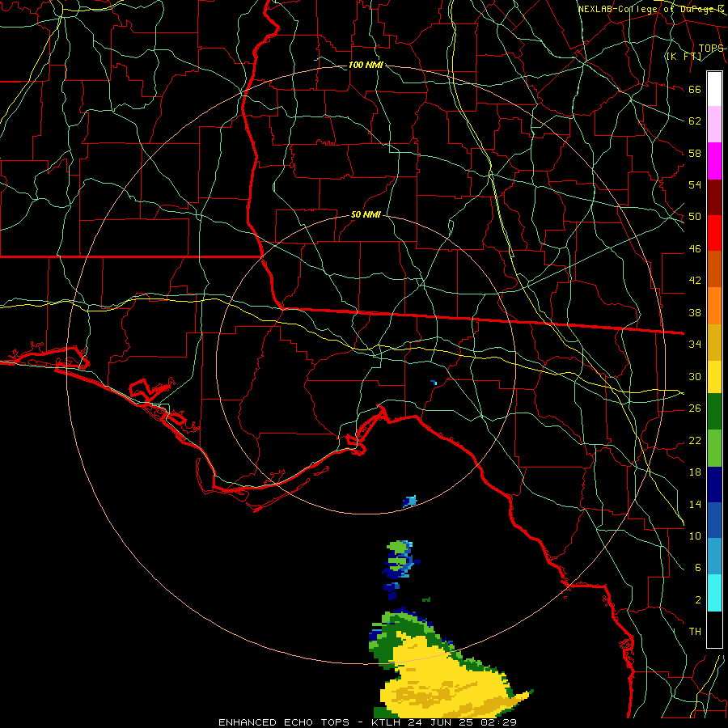728x728 pixels.
Task: Select the dark maroon legend swatch
Action: pyautogui.click(x=714, y=197)
